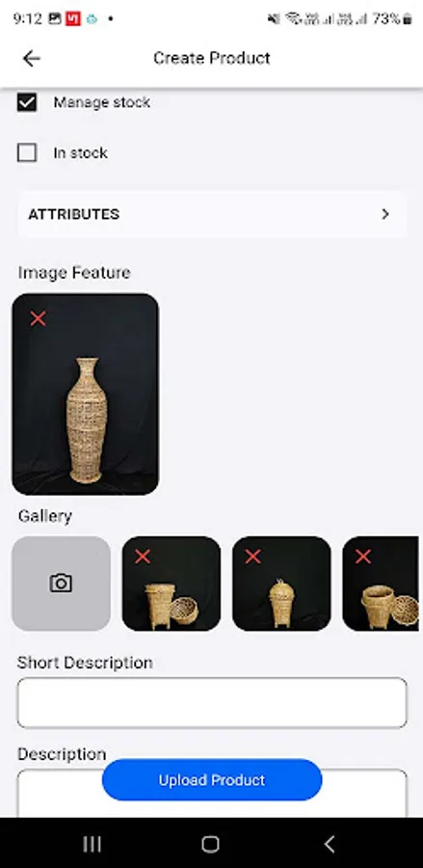Delete the third gallery image

click(x=362, y=556)
